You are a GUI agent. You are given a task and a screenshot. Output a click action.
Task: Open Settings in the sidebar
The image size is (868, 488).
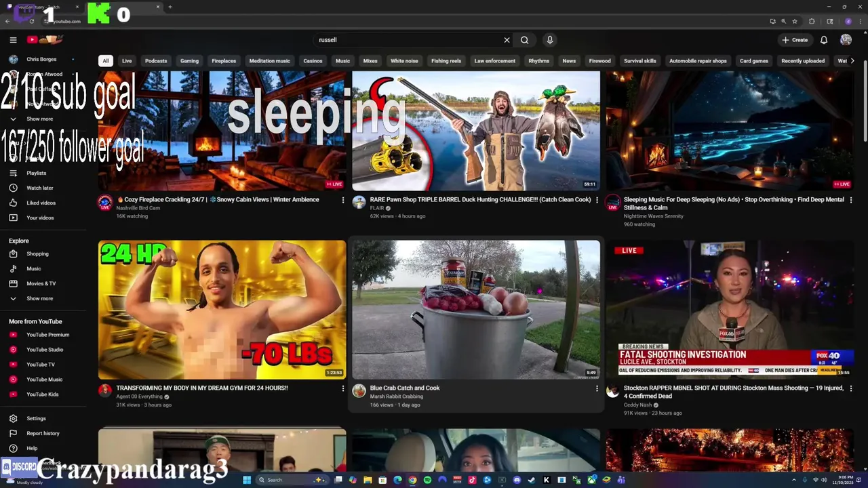pos(36,418)
